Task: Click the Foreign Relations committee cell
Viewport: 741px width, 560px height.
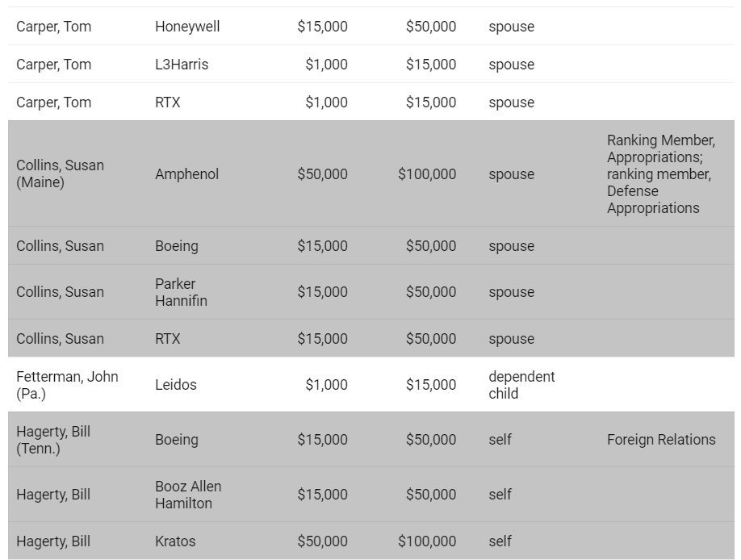Action: (x=661, y=440)
